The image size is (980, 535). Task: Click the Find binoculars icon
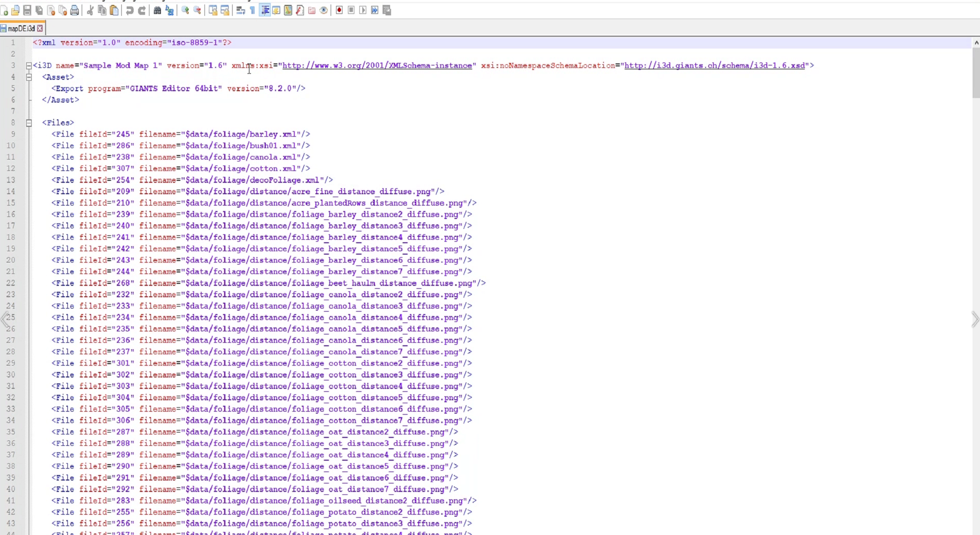pos(157,10)
